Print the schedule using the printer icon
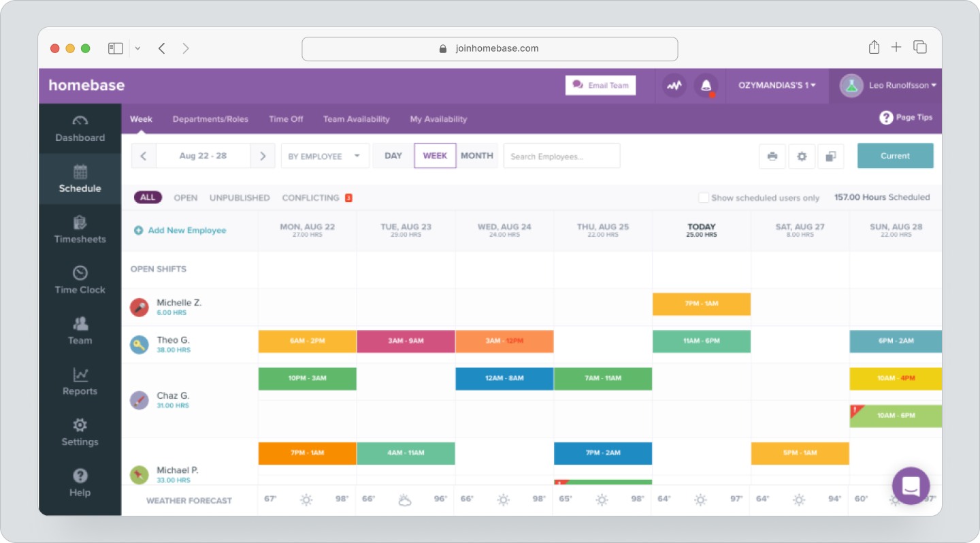 (772, 155)
